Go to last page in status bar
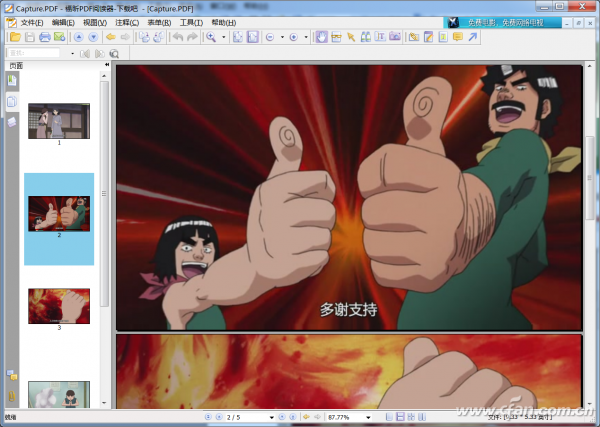 click(293, 417)
